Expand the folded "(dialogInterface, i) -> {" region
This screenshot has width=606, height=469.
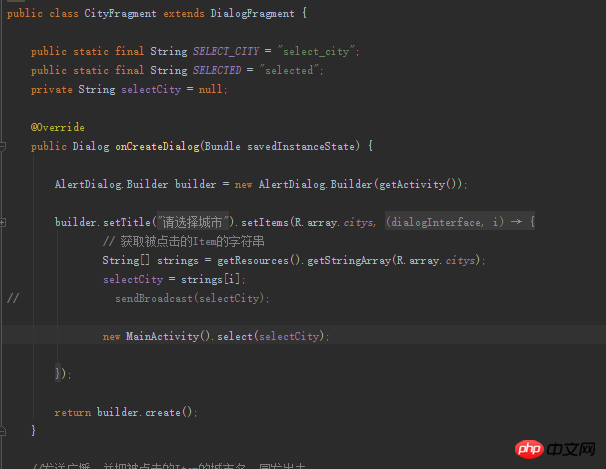tap(460, 222)
